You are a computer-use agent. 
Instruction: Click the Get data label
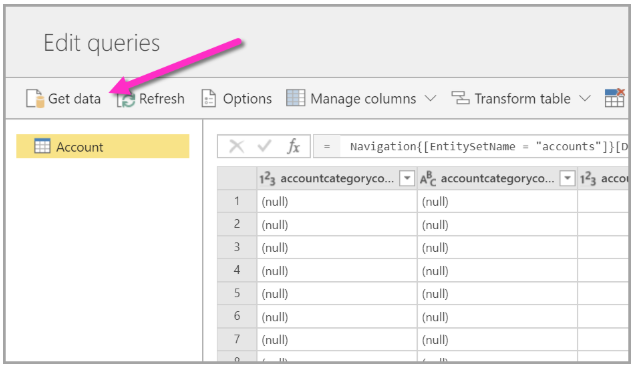click(x=74, y=99)
